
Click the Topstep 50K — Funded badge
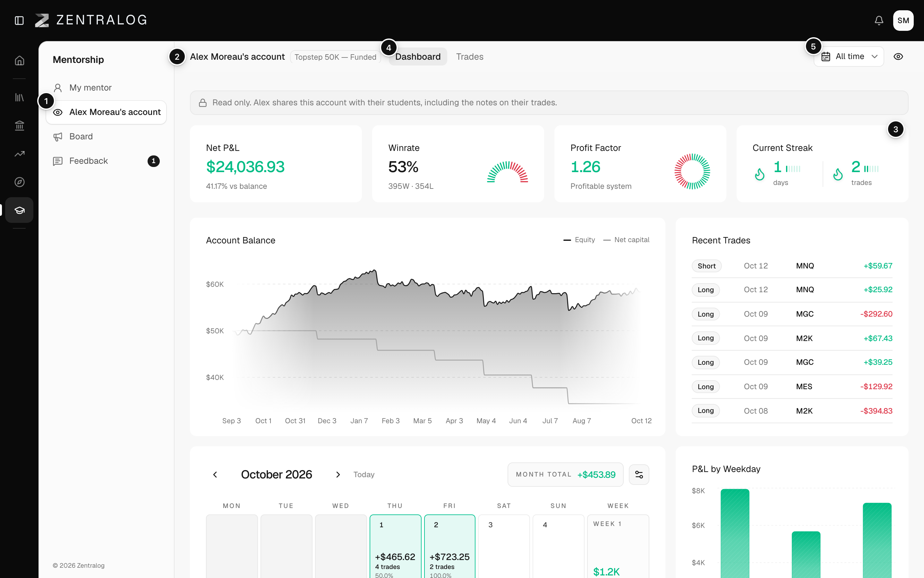pyautogui.click(x=335, y=57)
